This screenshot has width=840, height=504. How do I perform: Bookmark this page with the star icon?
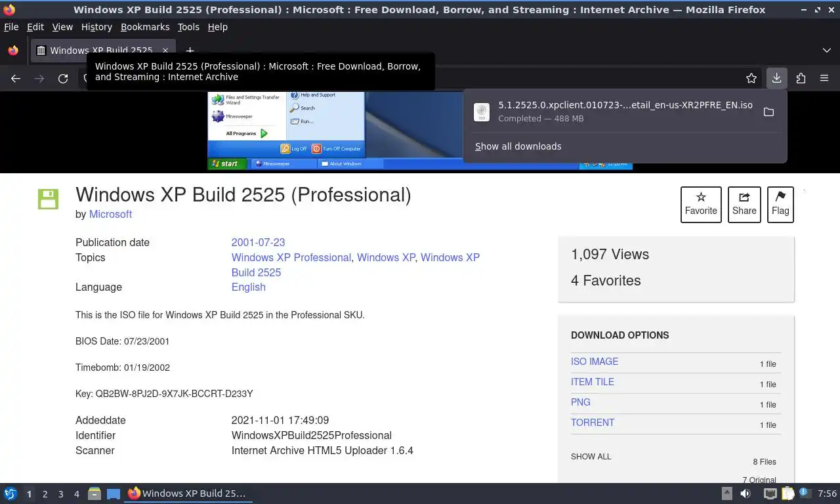pos(751,78)
